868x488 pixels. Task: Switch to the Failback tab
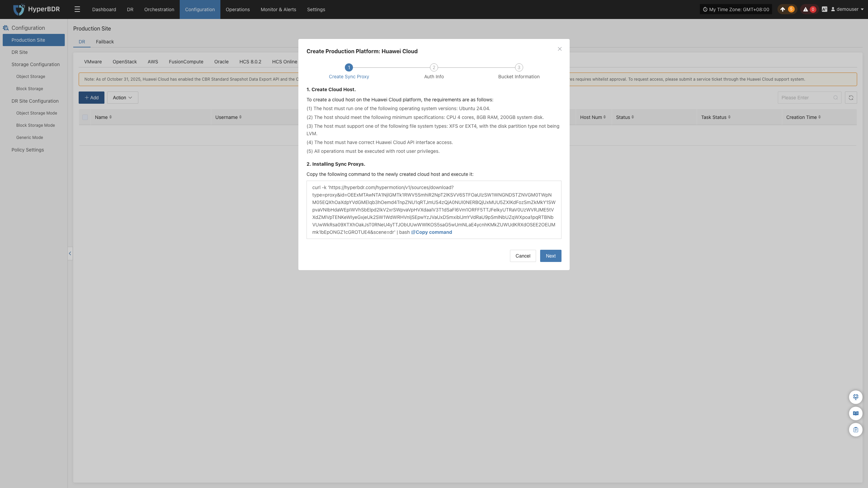click(105, 42)
